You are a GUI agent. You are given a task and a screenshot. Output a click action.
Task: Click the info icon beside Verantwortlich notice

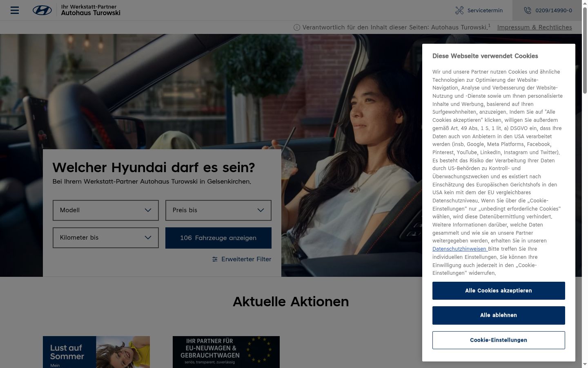click(x=297, y=27)
